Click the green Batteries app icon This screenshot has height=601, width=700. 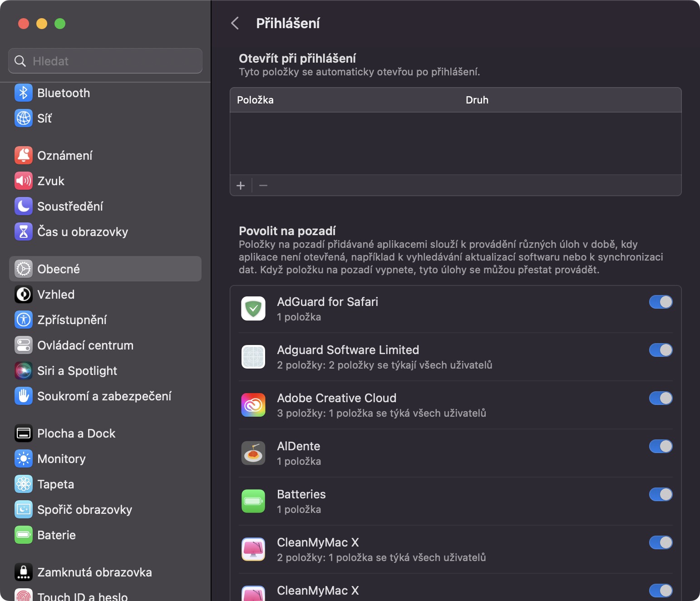pos(253,501)
